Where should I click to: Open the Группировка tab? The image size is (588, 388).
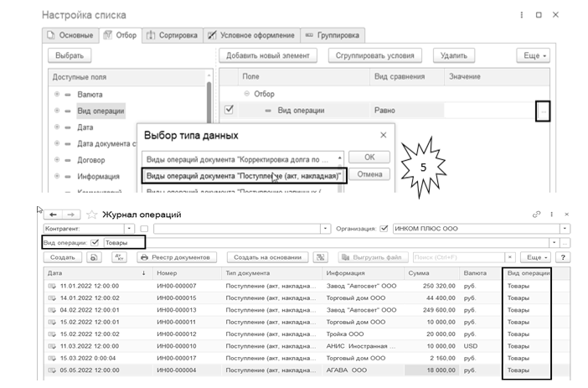[333, 35]
